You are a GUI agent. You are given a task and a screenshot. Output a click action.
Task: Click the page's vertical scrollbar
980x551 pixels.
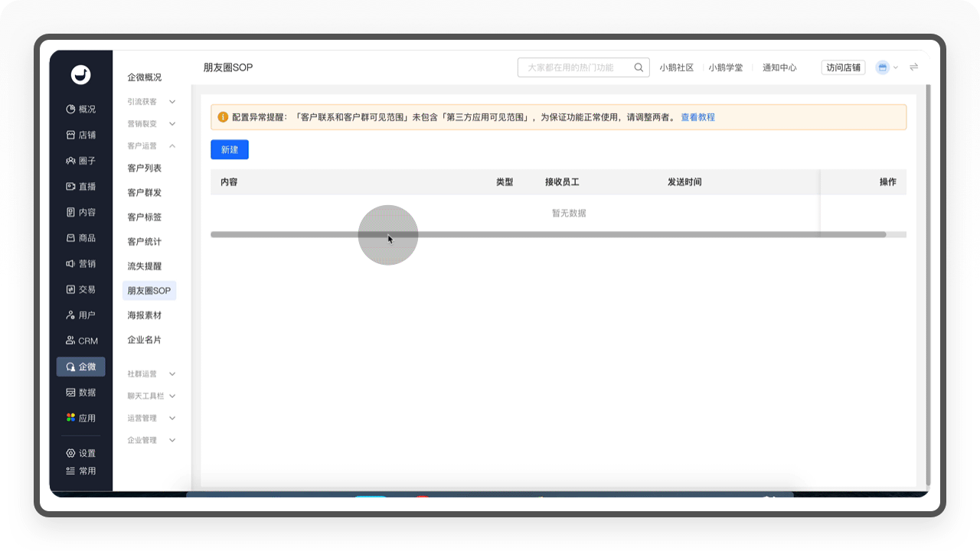point(928,285)
